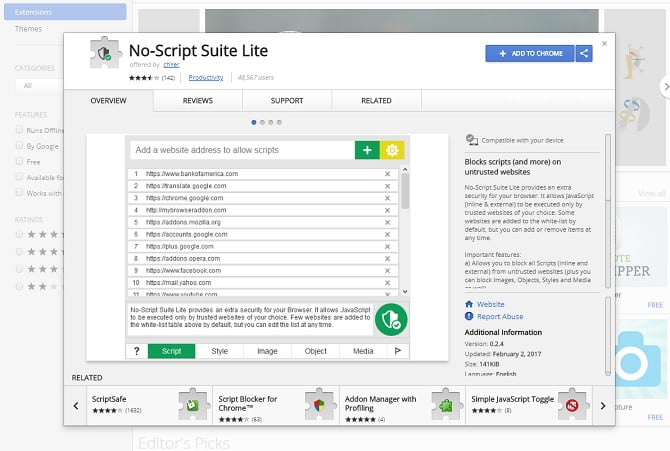Viewport: 670px width, 451px height.
Task: Click the Report Abuse link
Action: tap(500, 316)
